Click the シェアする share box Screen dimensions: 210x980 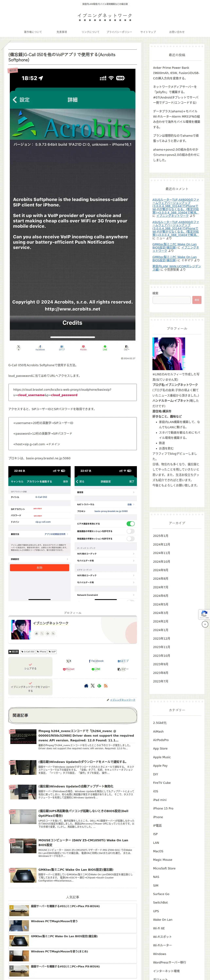pyautogui.click(x=30, y=667)
